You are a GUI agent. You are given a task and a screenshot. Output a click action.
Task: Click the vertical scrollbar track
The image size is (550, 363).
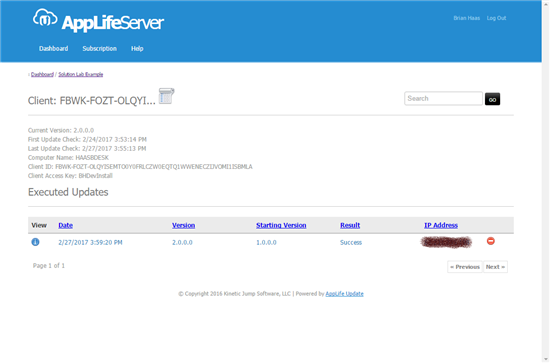[x=546, y=181]
